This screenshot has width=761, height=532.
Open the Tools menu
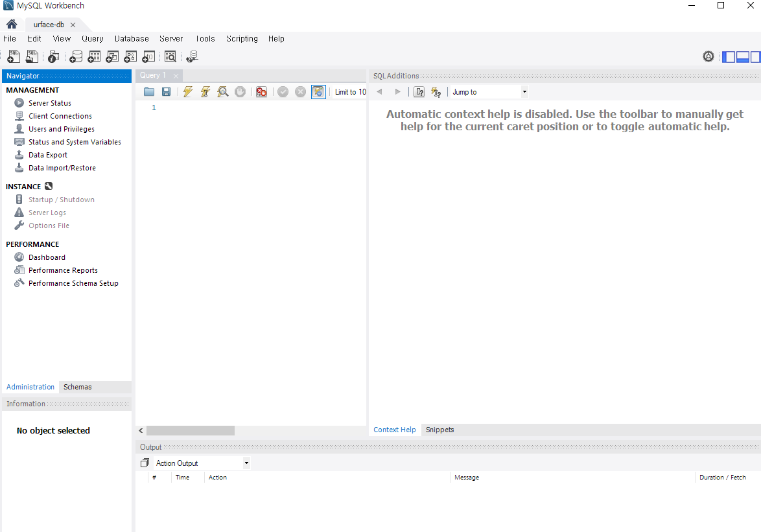(205, 39)
